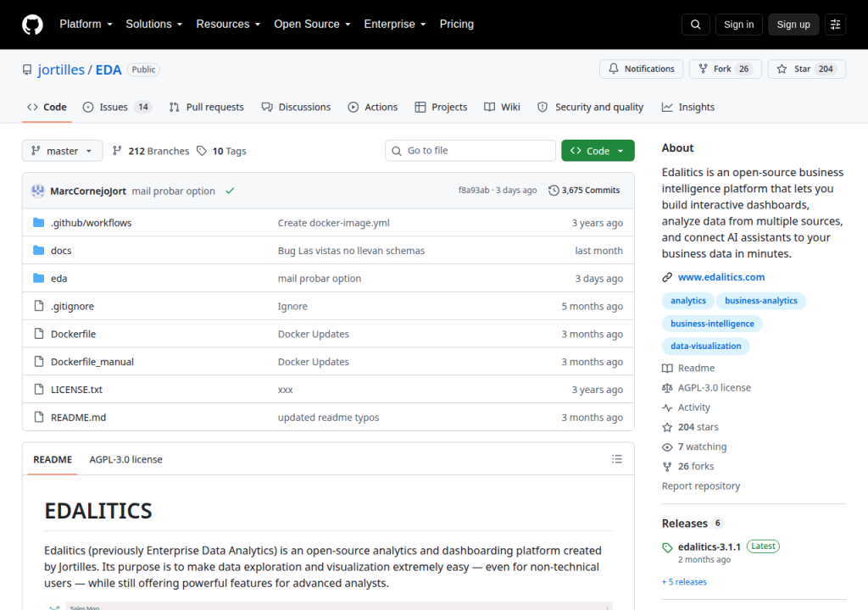Expand the Solutions menu

pos(154,25)
